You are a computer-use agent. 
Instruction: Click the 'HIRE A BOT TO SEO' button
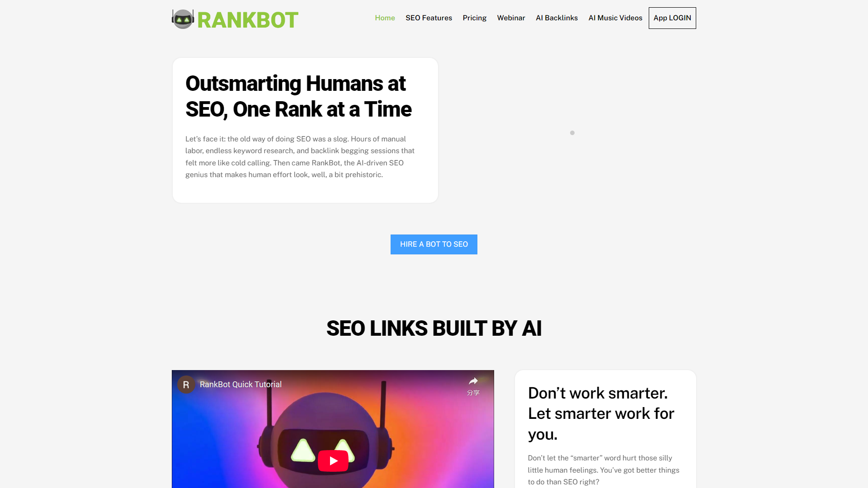point(434,244)
